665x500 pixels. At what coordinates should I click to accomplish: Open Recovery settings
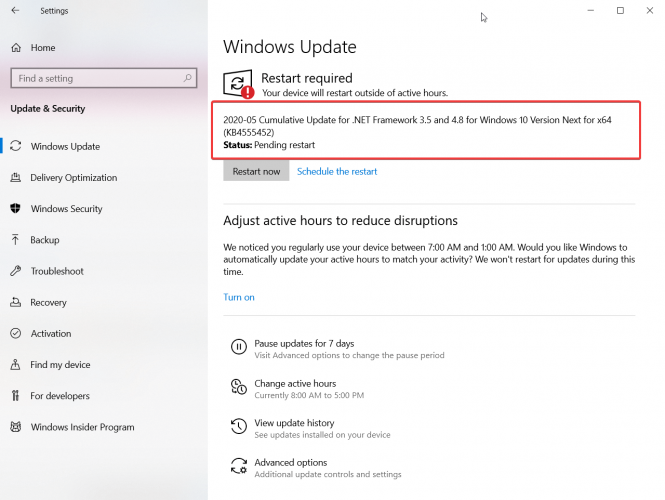click(48, 302)
